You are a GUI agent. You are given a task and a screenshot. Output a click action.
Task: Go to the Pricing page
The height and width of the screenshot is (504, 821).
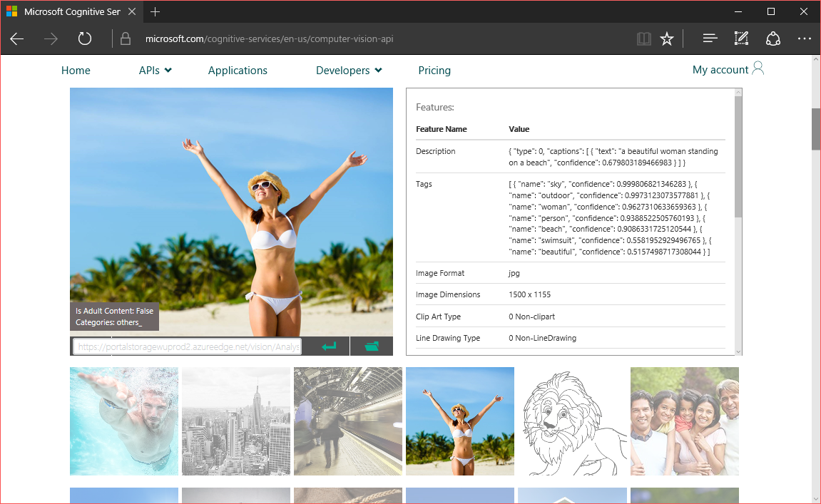[434, 71]
